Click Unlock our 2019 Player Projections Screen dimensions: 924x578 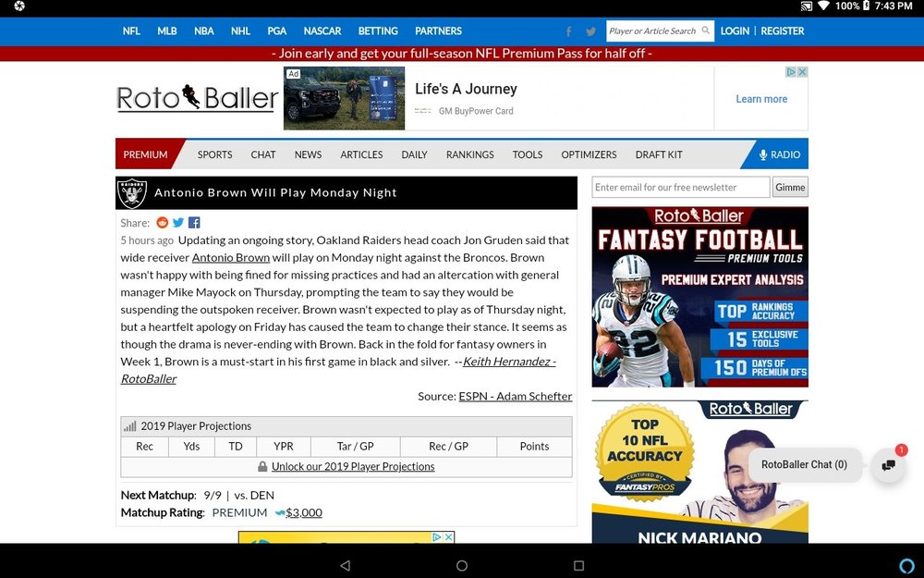click(353, 466)
